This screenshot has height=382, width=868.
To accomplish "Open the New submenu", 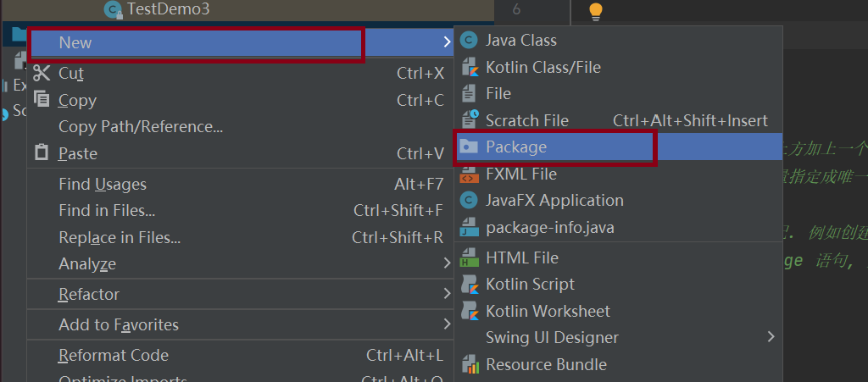I will (241, 42).
